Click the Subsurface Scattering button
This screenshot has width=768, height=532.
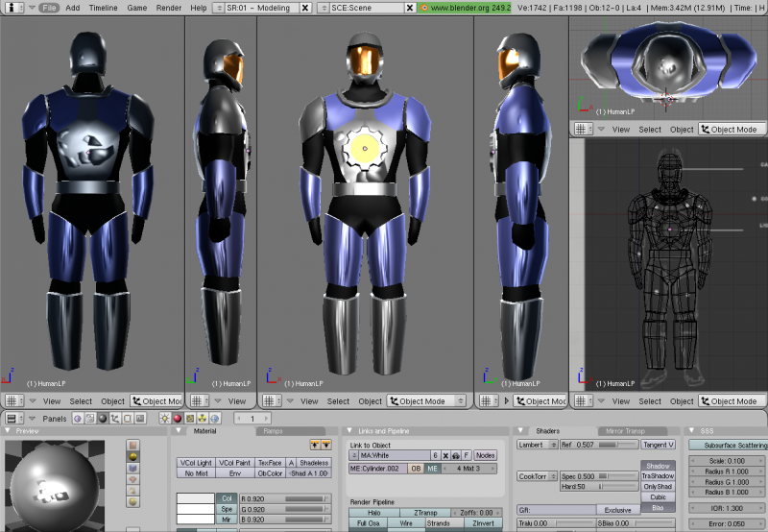734,446
